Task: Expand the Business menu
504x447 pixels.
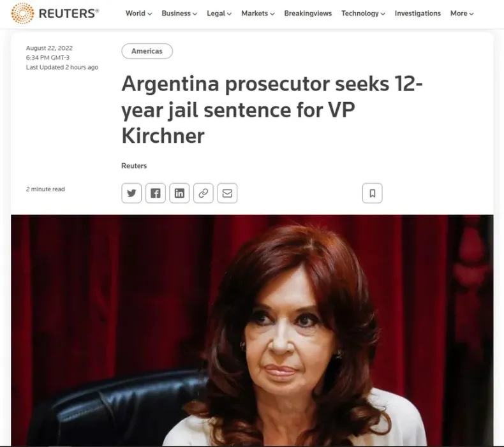Action: (179, 13)
